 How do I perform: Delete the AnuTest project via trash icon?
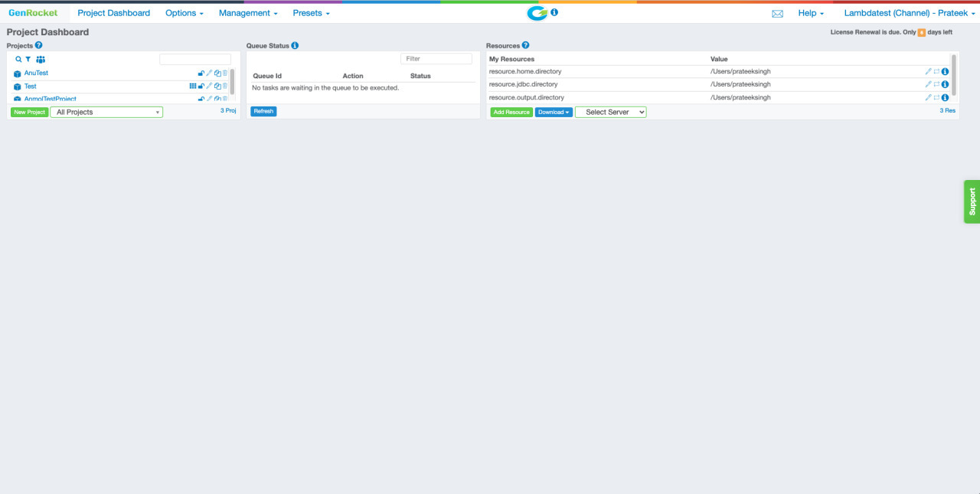pyautogui.click(x=224, y=74)
